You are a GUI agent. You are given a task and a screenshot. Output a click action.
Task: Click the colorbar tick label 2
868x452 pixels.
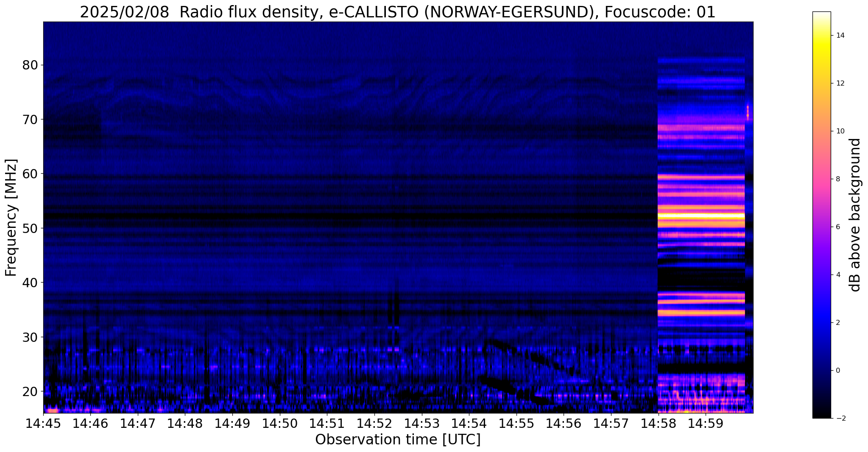[x=837, y=323]
